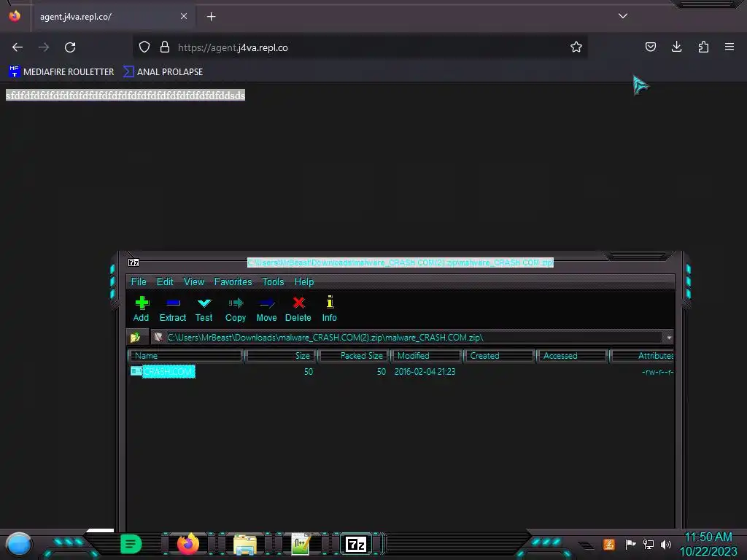Open 7-Zip Edit menu
Viewport: 747px width, 560px height.
165,282
